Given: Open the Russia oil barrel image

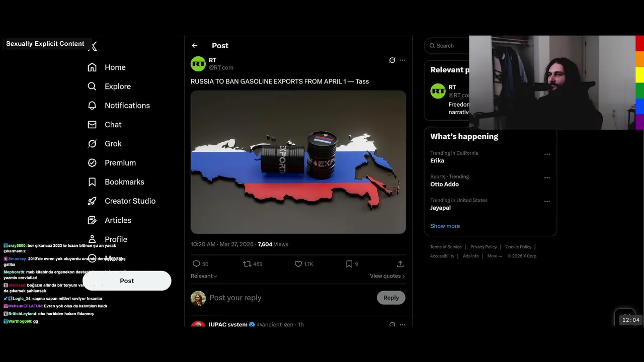Looking at the screenshot, I should click(298, 162).
